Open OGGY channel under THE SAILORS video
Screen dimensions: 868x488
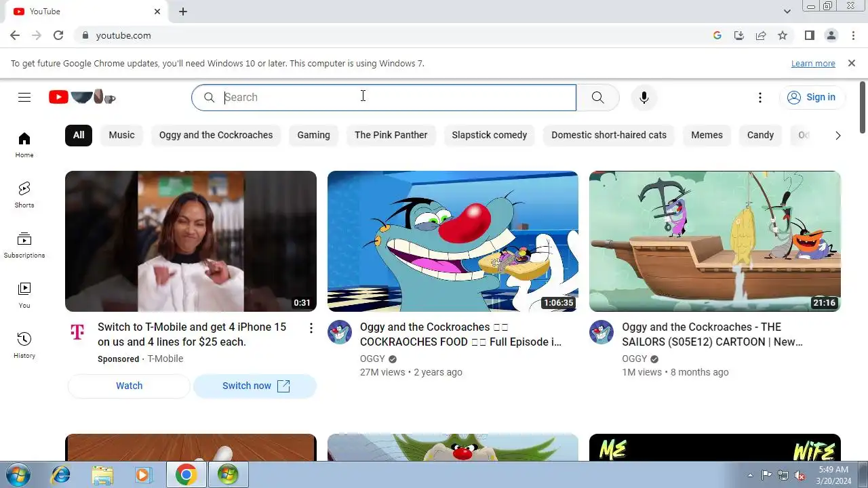click(634, 359)
